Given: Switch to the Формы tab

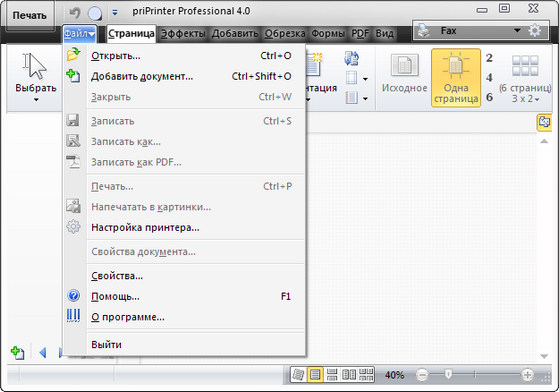Looking at the screenshot, I should click(328, 33).
